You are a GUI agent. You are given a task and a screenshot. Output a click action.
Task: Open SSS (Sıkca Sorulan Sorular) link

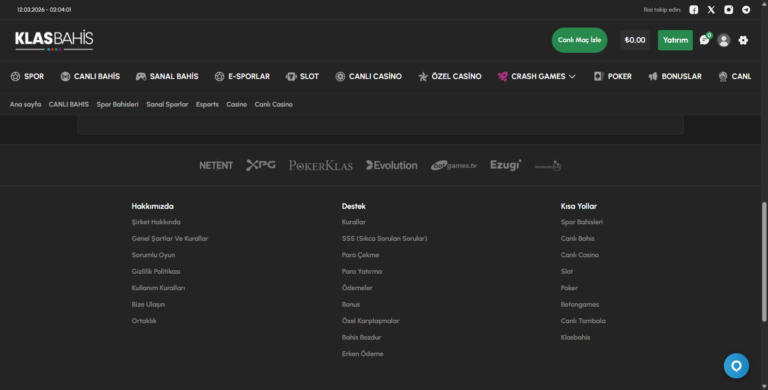click(384, 239)
